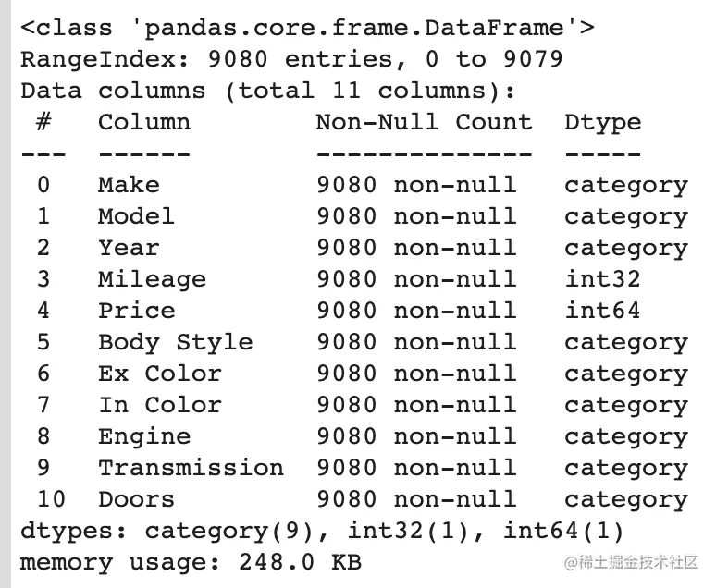The image size is (716, 588).
Task: Select the 'Model' column name
Action: [x=136, y=216]
